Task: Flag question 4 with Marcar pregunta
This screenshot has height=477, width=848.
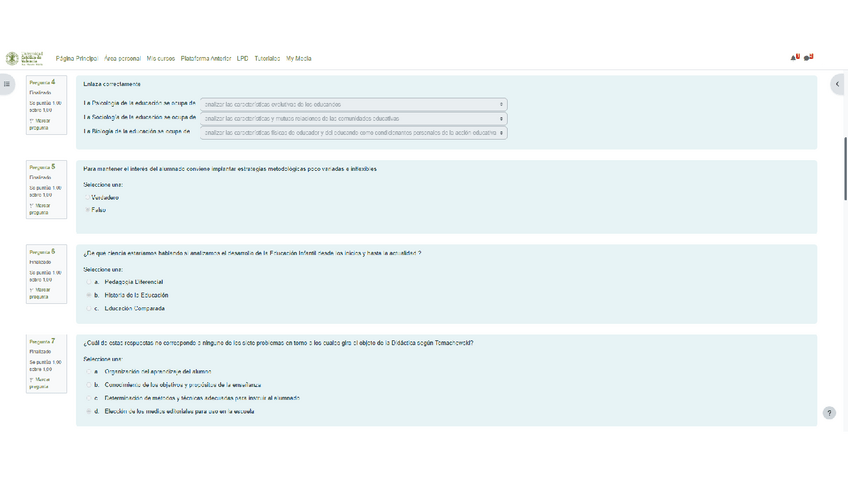Action: coord(39,124)
